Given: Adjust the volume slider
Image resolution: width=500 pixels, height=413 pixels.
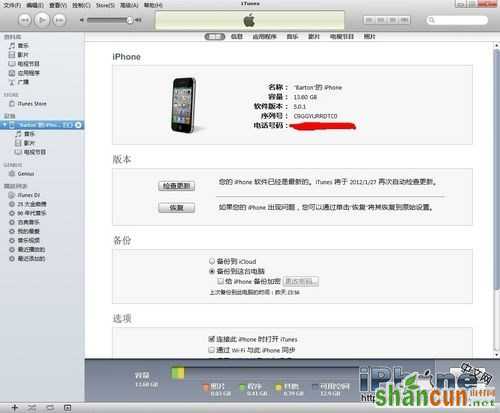Looking at the screenshot, I should (x=110, y=20).
